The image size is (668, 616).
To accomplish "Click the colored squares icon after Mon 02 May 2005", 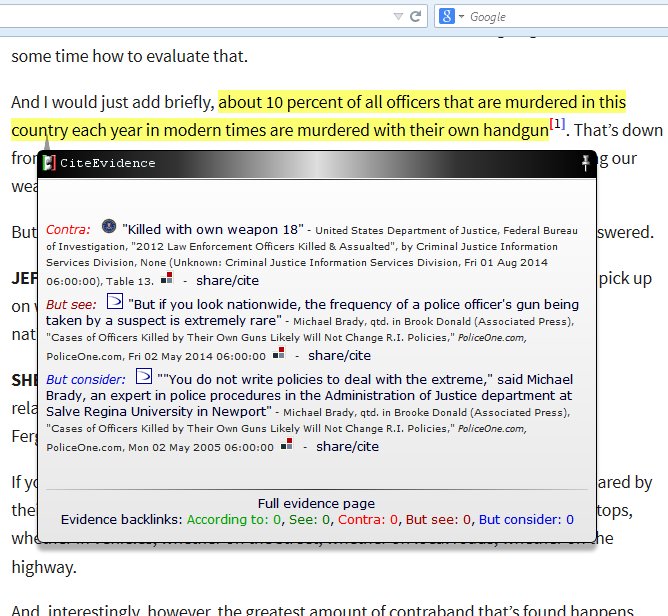I will click(x=287, y=444).
